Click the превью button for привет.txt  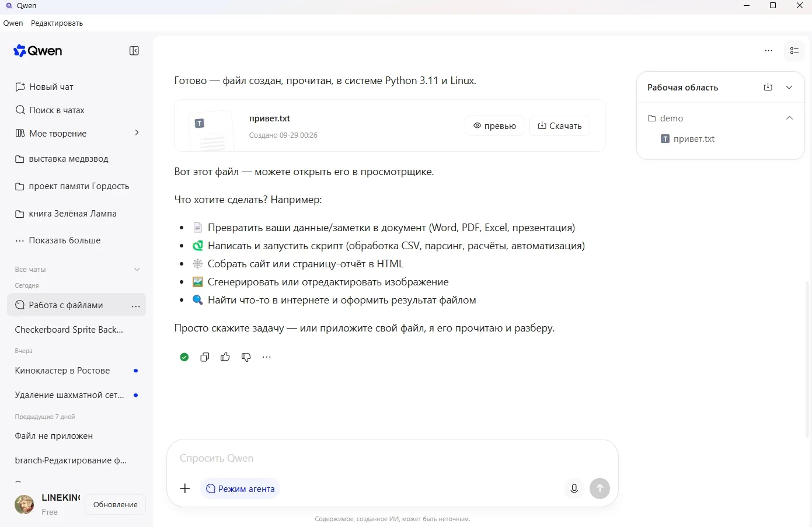point(494,125)
